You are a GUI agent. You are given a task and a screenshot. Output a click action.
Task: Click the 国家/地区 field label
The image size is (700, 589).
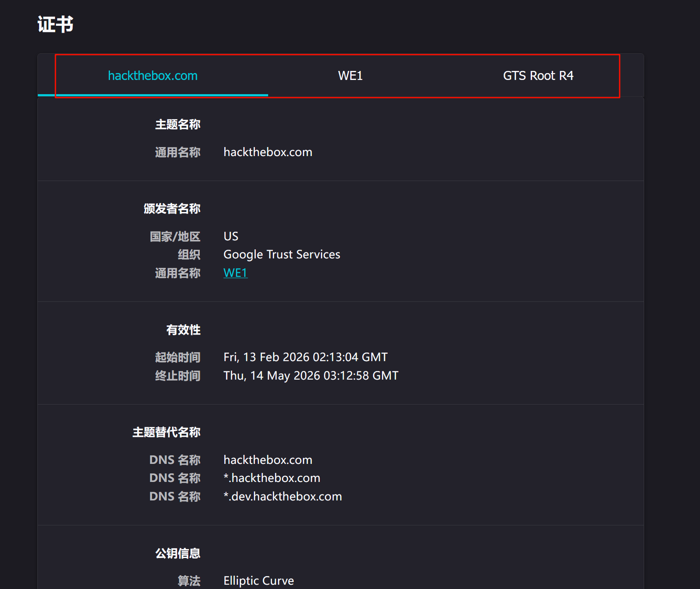coord(175,236)
